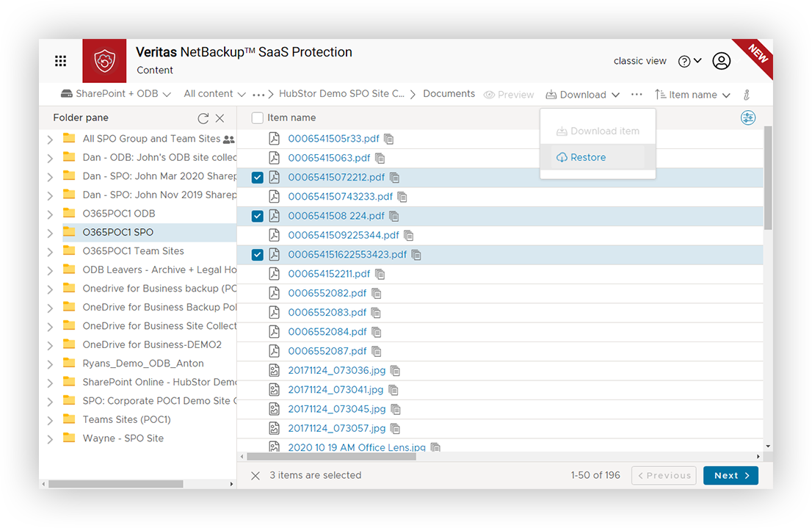Image resolution: width=812 pixels, height=528 pixels.
Task: Click the Previous page button
Action: (x=664, y=475)
